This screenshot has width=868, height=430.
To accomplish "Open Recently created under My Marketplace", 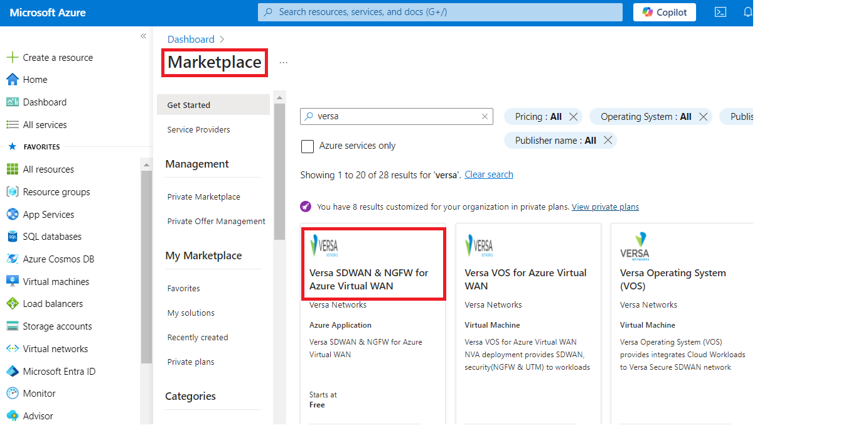I will tap(198, 337).
